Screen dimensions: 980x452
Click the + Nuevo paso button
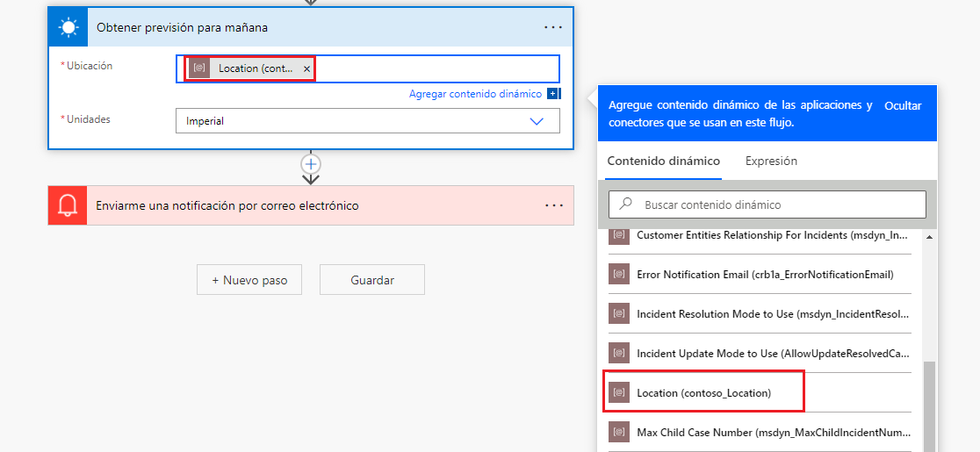(249, 280)
